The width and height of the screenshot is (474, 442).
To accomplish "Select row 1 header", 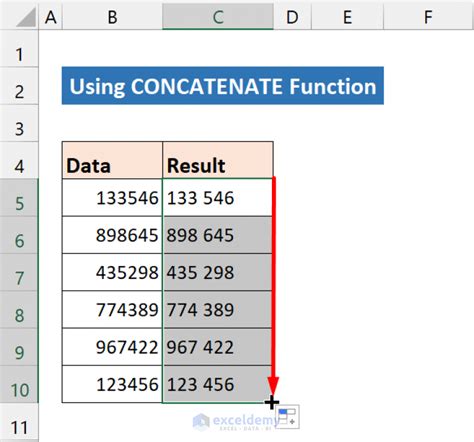I will pos(19,49).
